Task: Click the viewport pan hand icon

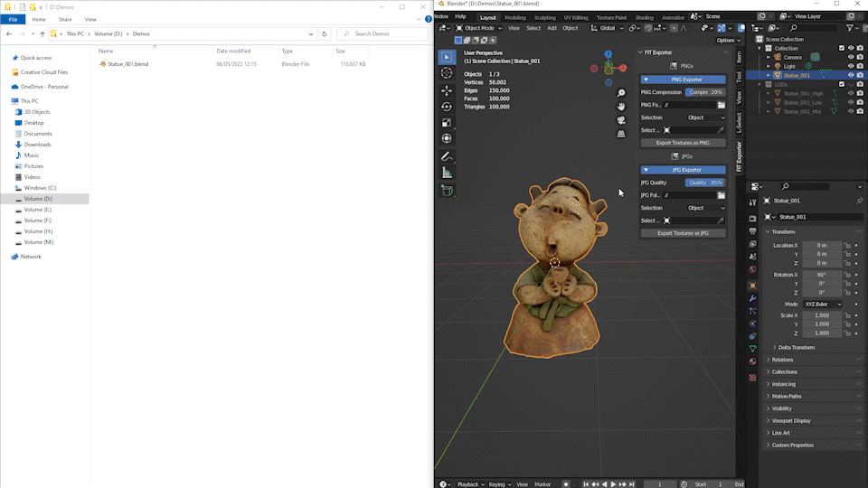Action: tap(621, 107)
